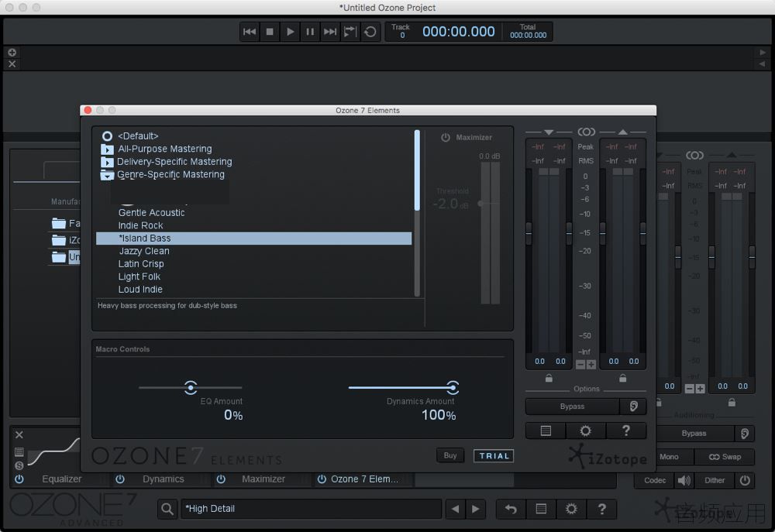
Task: Choose the Jazzy Clean preset
Action: (144, 252)
